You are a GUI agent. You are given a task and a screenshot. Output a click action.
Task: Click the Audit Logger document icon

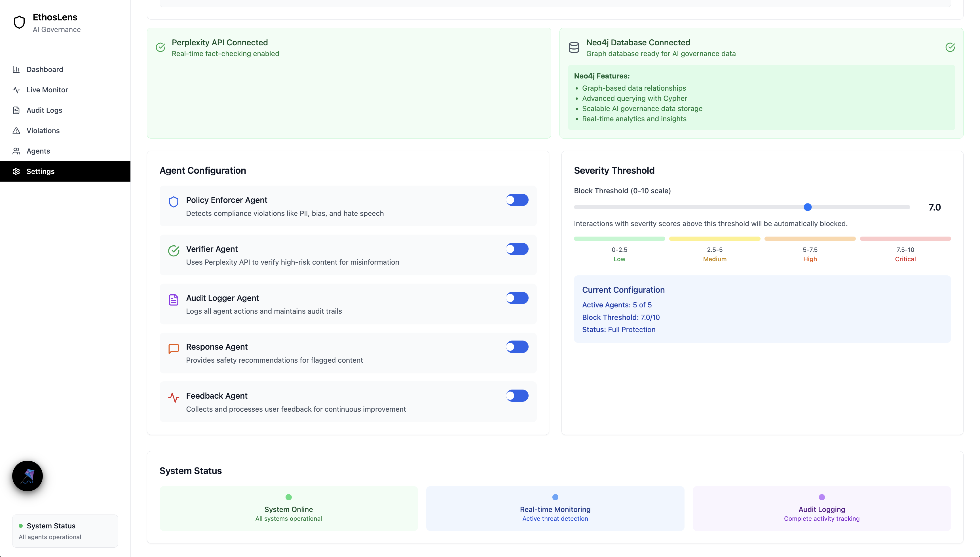coord(174,299)
